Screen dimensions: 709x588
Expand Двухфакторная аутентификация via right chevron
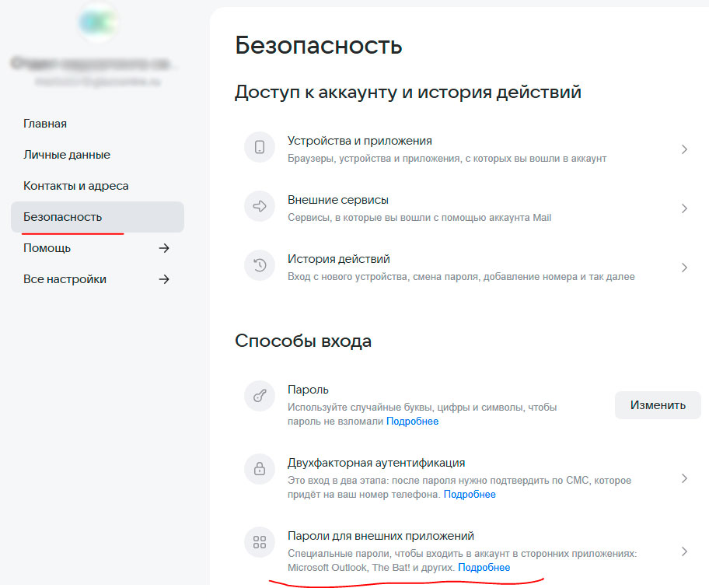tap(684, 478)
